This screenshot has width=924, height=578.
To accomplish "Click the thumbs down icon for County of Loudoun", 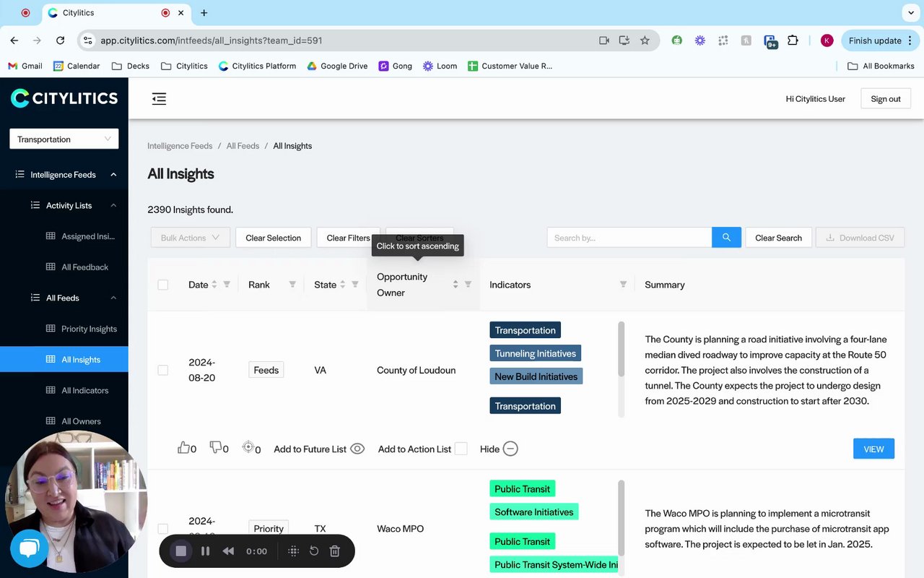I will point(216,448).
